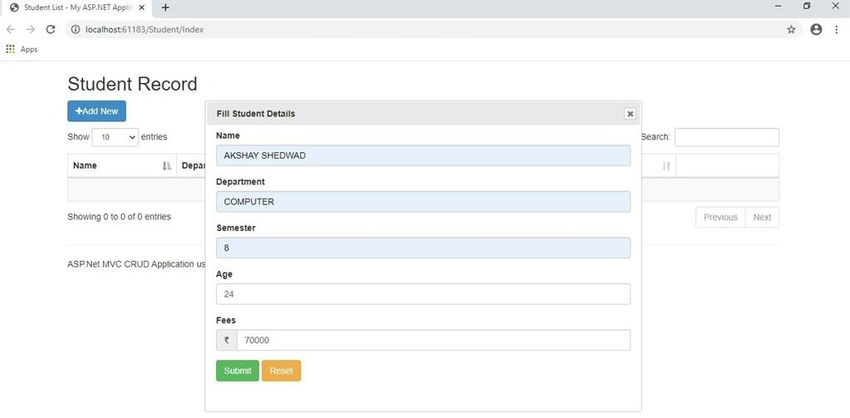Screen dimensions: 850x418
Task: Click the table Search box
Action: point(726,137)
